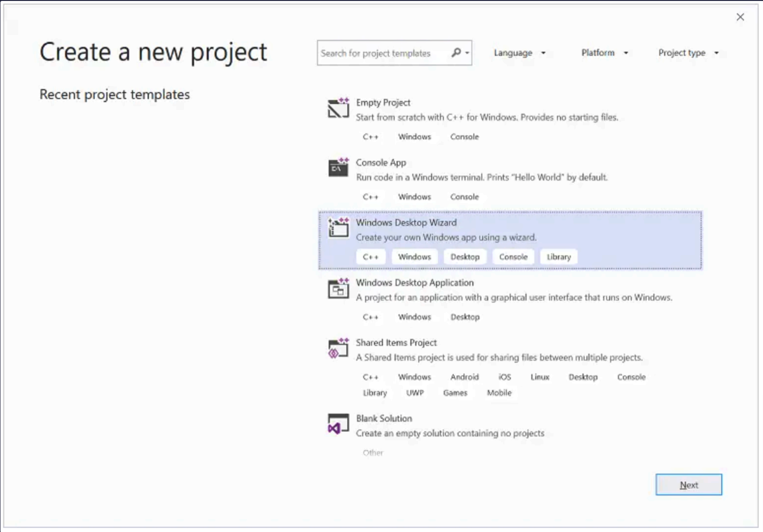Image resolution: width=763 pixels, height=532 pixels.
Task: Click the Library tag on Windows Desktop Wizard
Action: coord(559,257)
